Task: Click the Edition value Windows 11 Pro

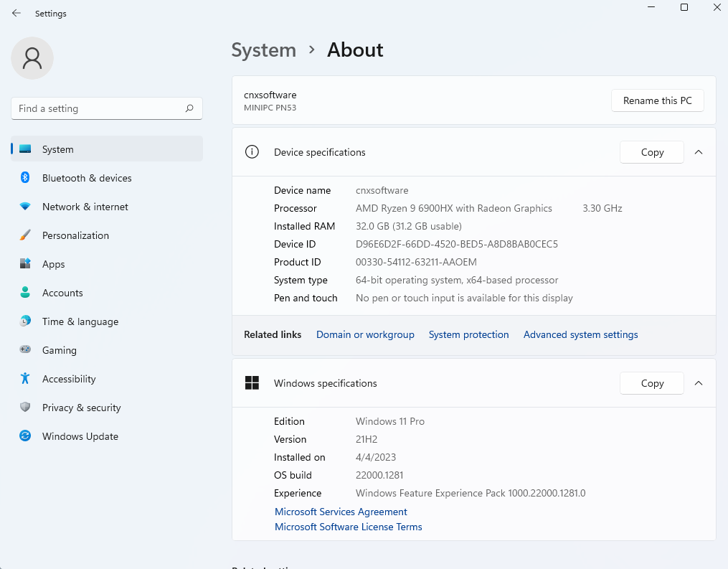Action: point(390,421)
